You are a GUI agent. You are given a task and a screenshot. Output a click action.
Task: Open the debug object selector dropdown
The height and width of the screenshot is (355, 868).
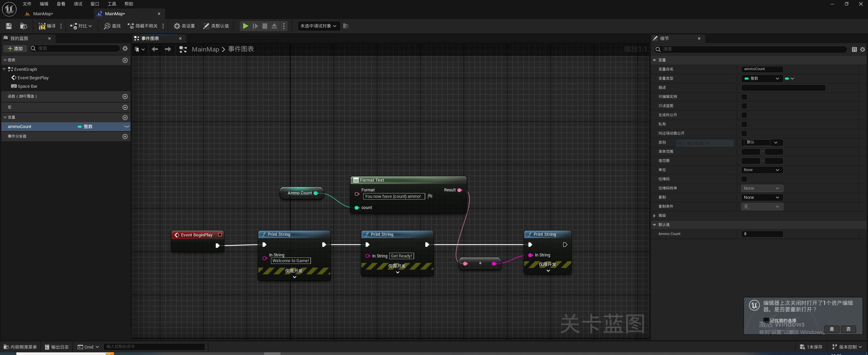click(318, 26)
